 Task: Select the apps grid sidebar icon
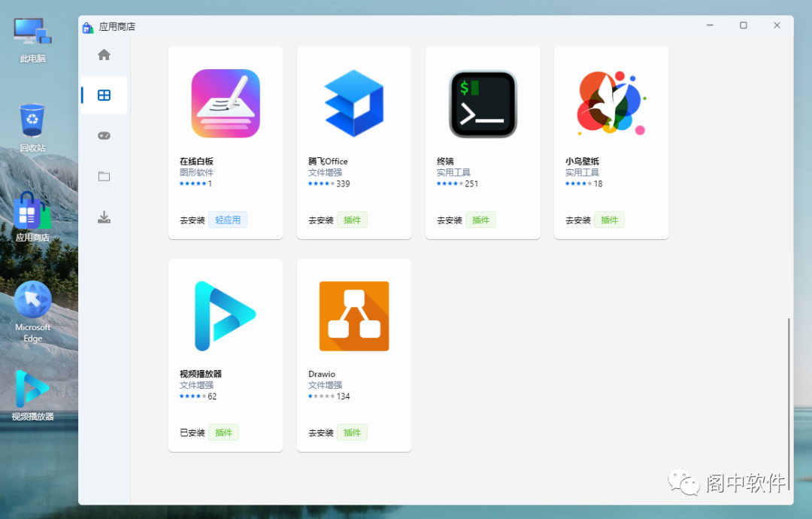tap(104, 96)
